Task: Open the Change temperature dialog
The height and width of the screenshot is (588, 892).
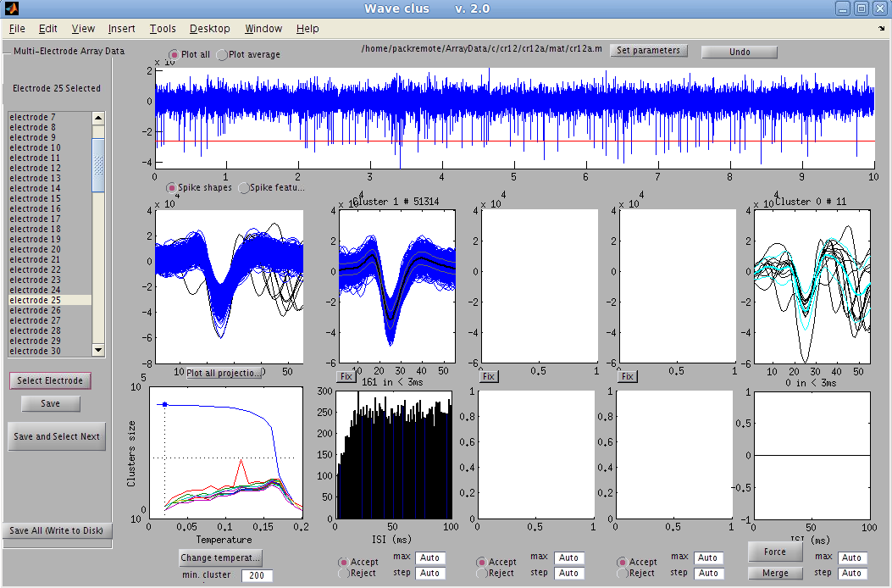Action: pyautogui.click(x=219, y=558)
